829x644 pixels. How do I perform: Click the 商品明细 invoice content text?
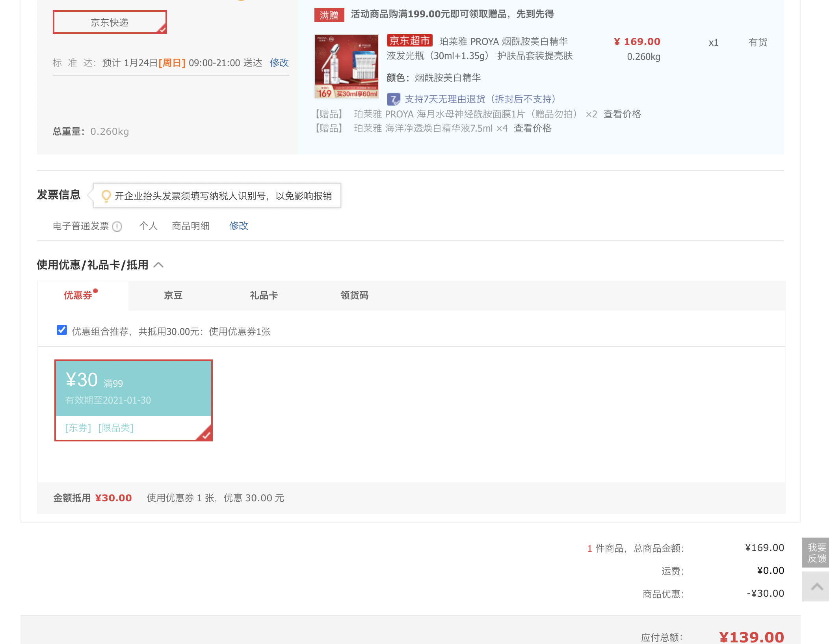(191, 226)
